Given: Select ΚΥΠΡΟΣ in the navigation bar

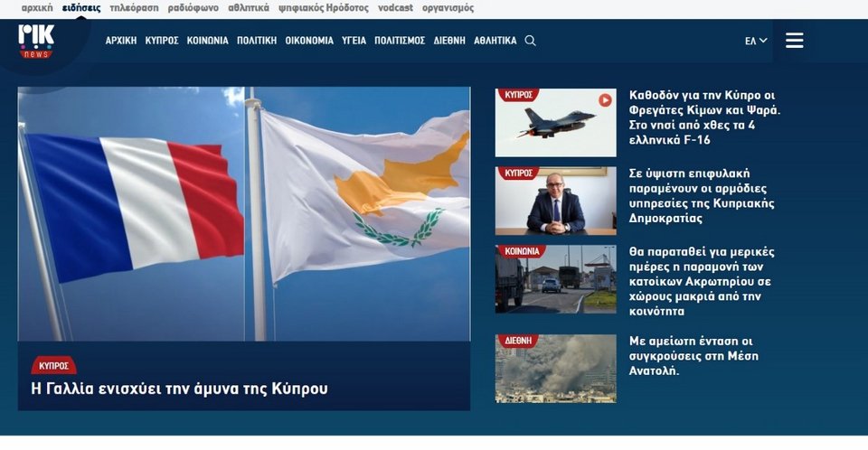Looking at the screenshot, I should (162, 41).
